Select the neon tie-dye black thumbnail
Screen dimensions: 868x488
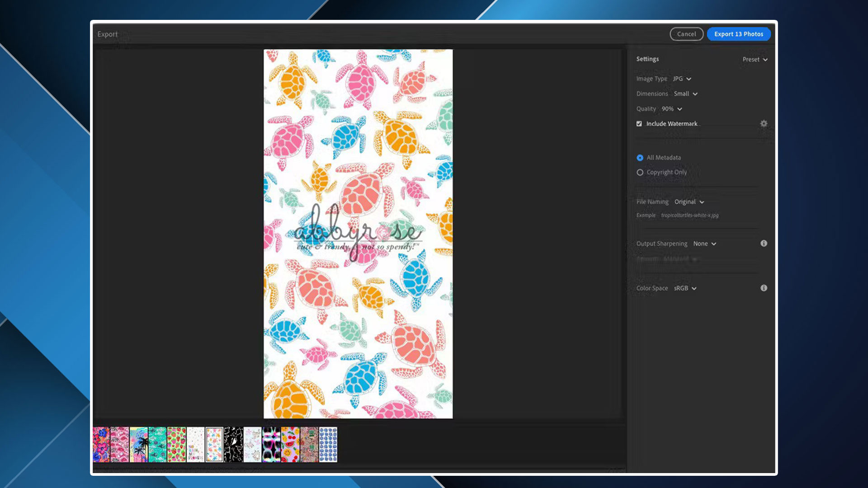(271, 445)
